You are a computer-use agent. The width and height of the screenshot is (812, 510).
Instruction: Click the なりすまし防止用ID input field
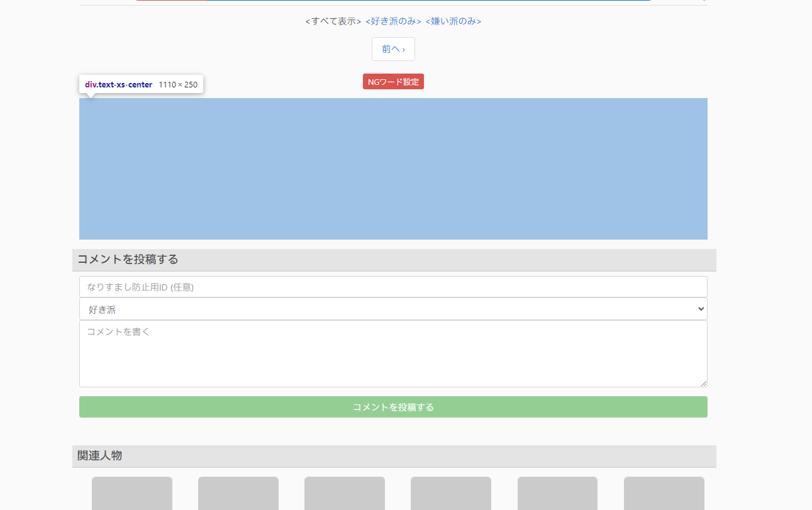393,286
